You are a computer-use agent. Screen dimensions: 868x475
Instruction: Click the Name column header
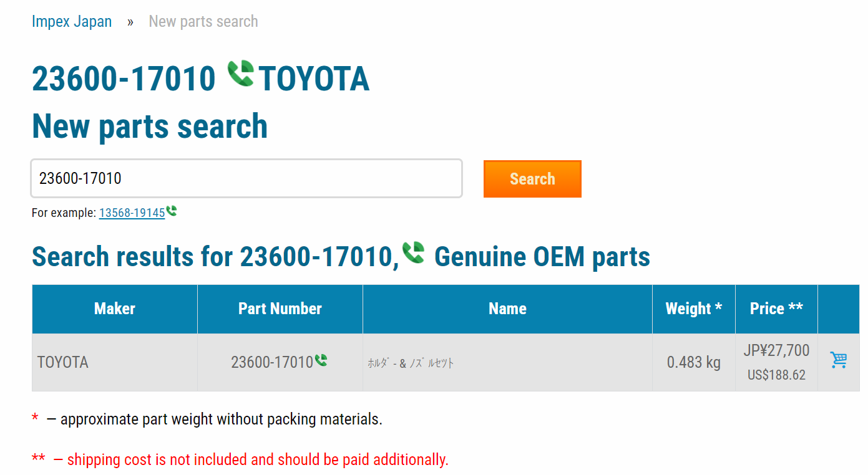(507, 309)
